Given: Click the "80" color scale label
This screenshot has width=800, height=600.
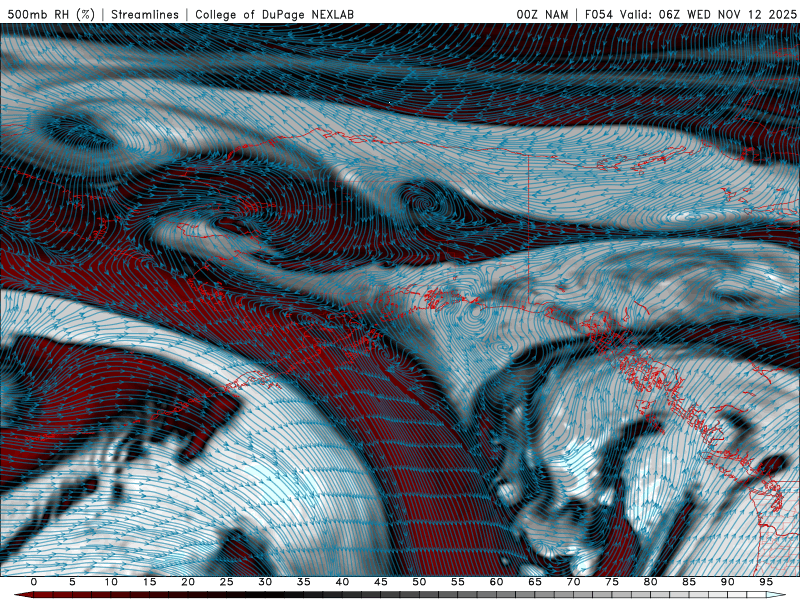Looking at the screenshot, I should (x=651, y=582).
